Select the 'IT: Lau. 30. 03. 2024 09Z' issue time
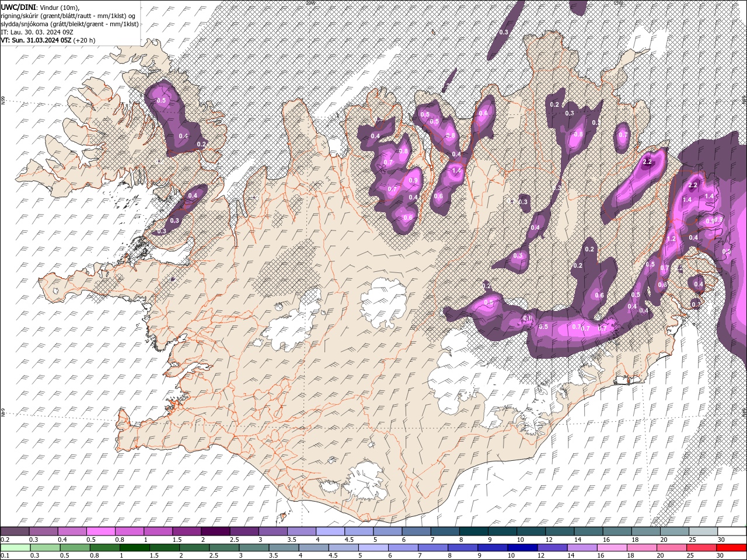The image size is (747, 560). 37,32
